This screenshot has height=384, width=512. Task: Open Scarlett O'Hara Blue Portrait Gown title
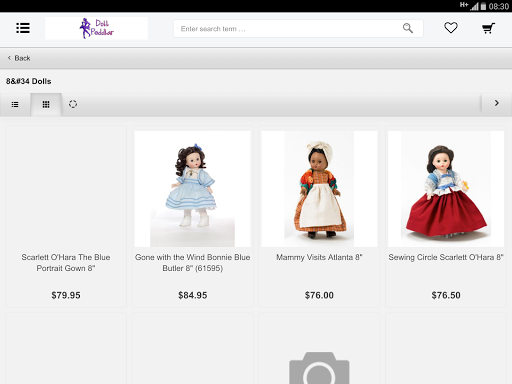[x=66, y=263]
